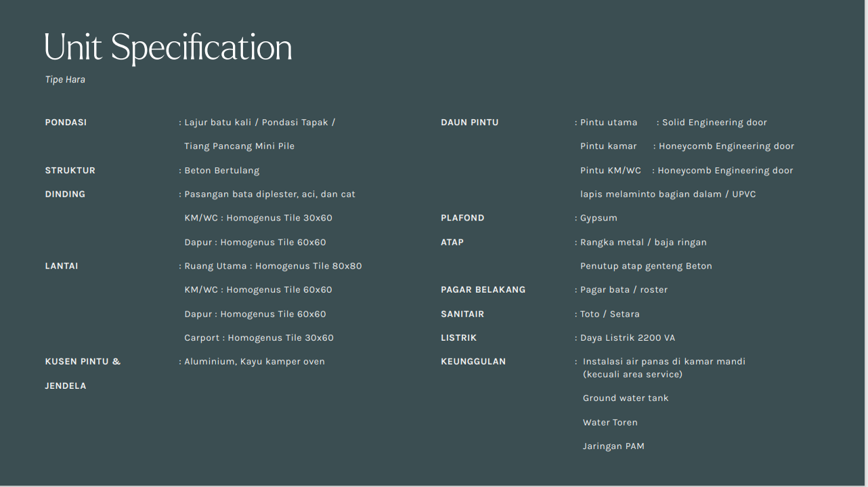Click Aluminium, Kayu kamper oven text
The image size is (868, 487).
pyautogui.click(x=255, y=362)
